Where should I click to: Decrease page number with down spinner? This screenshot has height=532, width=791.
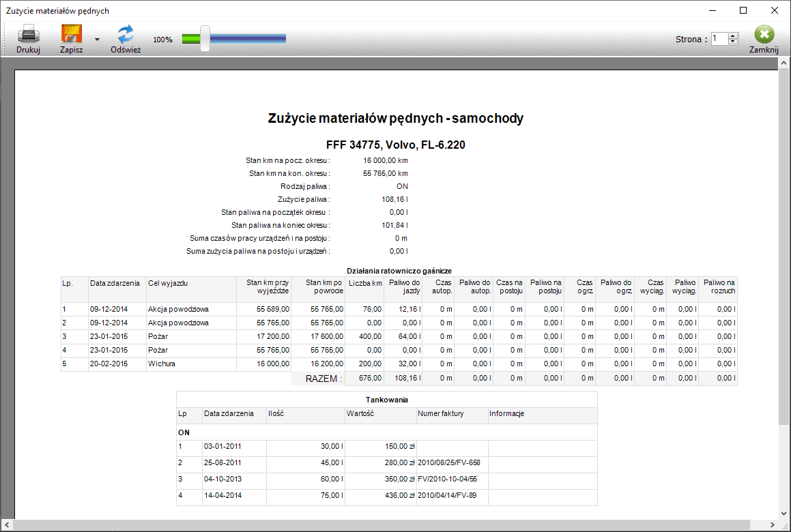pyautogui.click(x=734, y=42)
